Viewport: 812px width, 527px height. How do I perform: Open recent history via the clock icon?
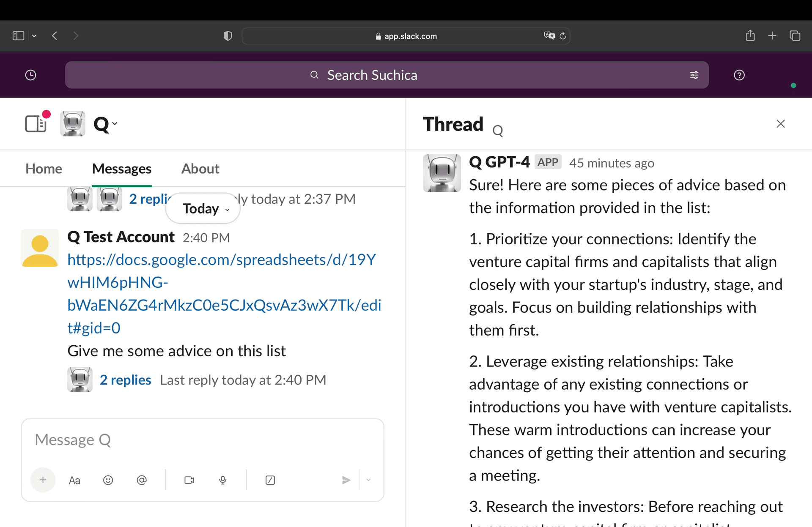pos(30,75)
